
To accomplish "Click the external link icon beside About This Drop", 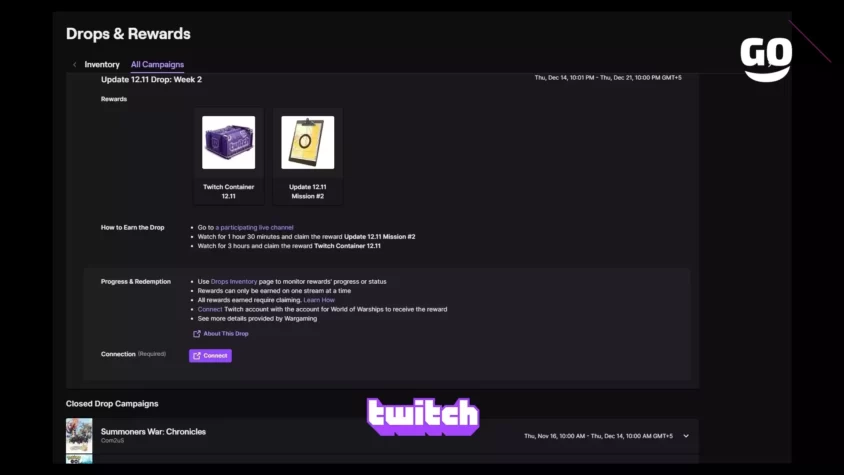I will [x=197, y=334].
